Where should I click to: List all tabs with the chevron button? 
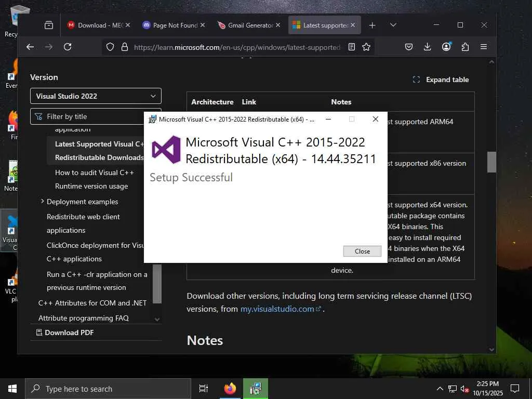[393, 25]
